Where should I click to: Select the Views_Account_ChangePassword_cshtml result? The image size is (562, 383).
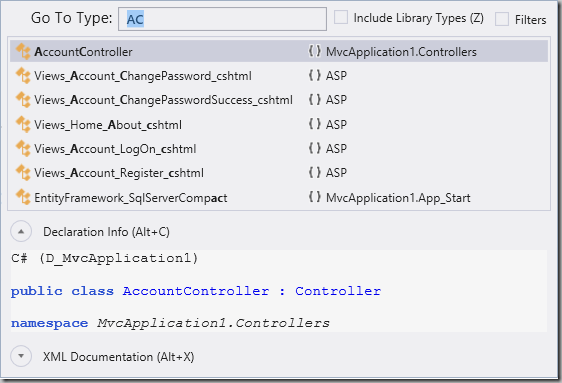point(279,76)
